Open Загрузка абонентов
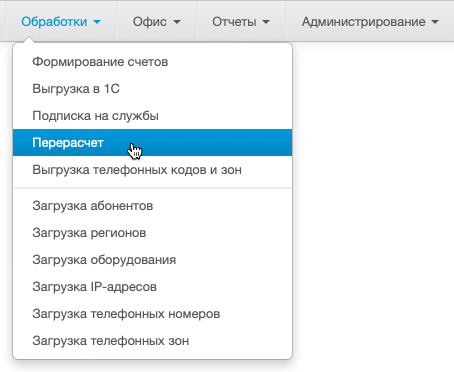The height and width of the screenshot is (372, 454). 152,206
